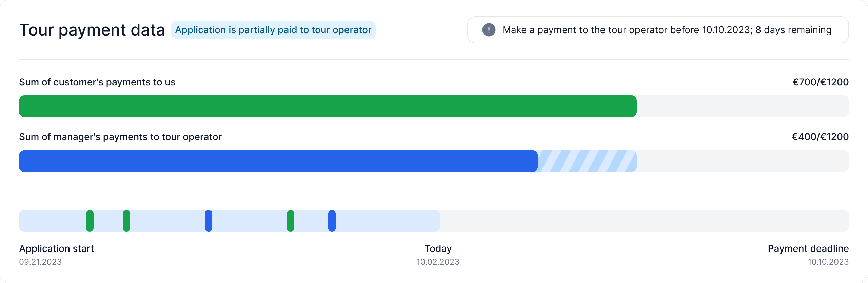Select the first blue timeline marker
Image resolution: width=868 pixels, height=283 pixels.
tap(209, 221)
